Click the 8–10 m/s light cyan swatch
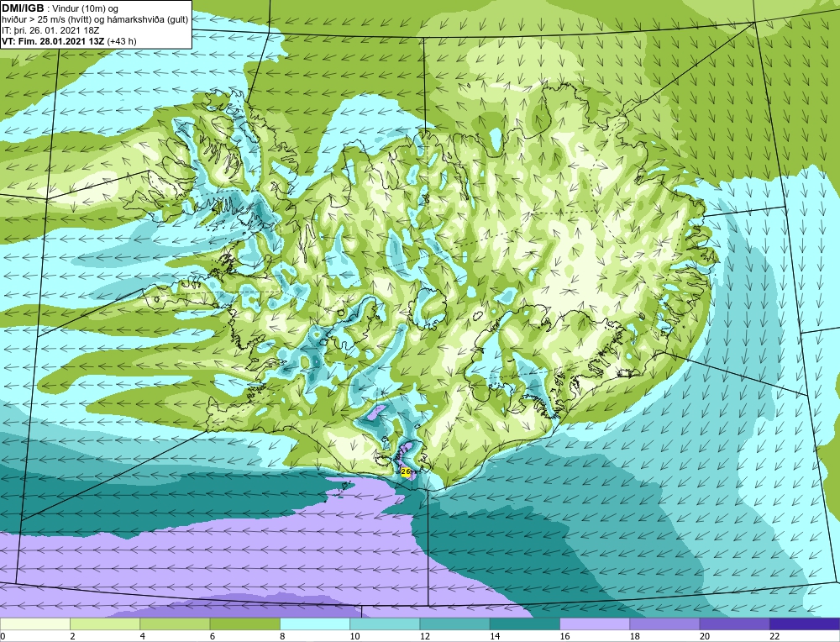 (x=315, y=624)
